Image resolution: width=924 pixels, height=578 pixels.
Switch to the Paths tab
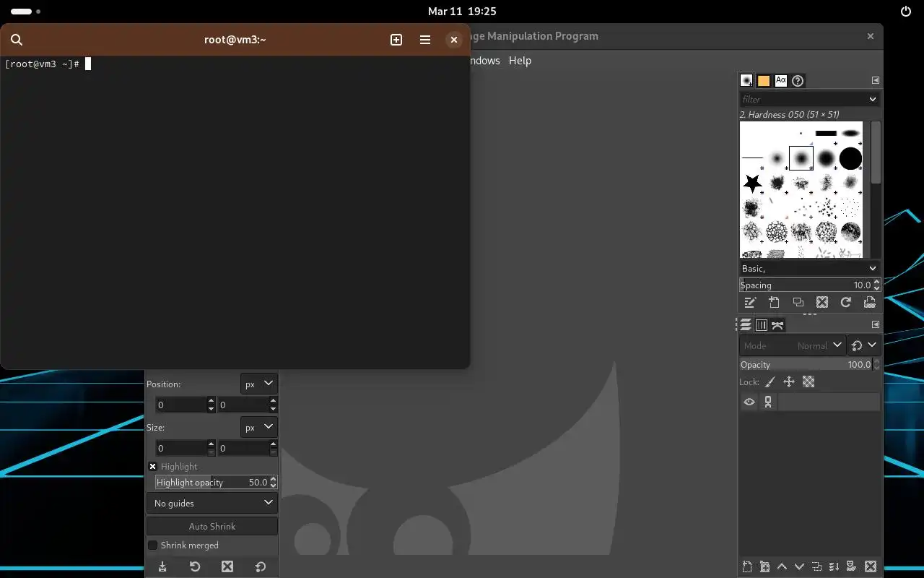tap(777, 325)
